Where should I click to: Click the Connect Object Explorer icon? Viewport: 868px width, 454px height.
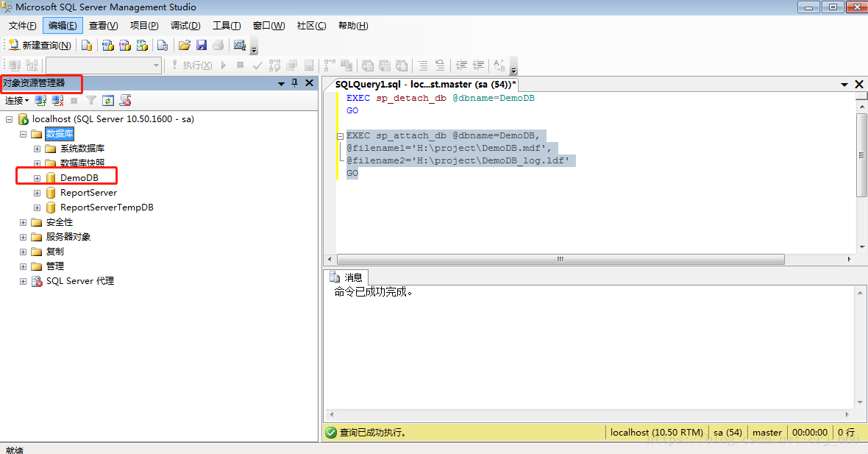point(40,100)
